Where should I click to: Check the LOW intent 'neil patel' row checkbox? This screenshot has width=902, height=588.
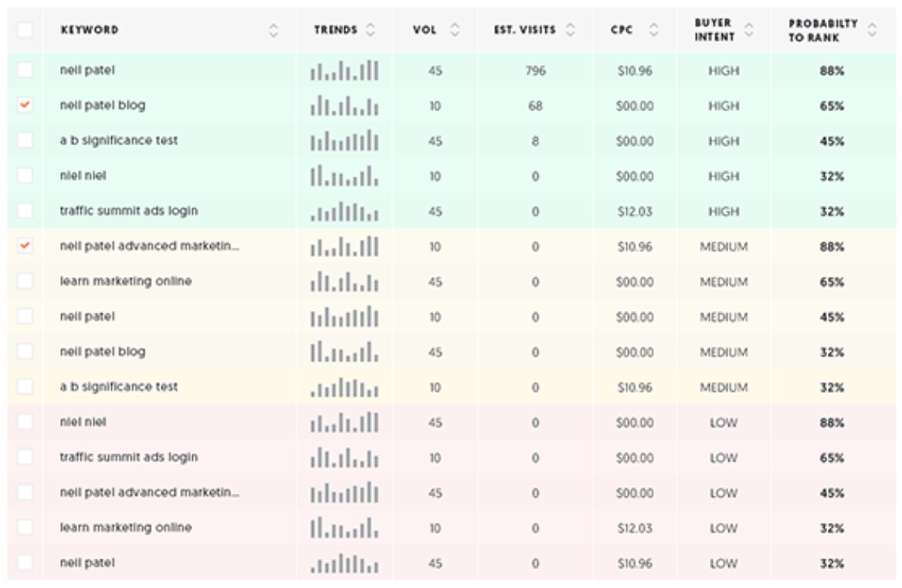[25, 562]
